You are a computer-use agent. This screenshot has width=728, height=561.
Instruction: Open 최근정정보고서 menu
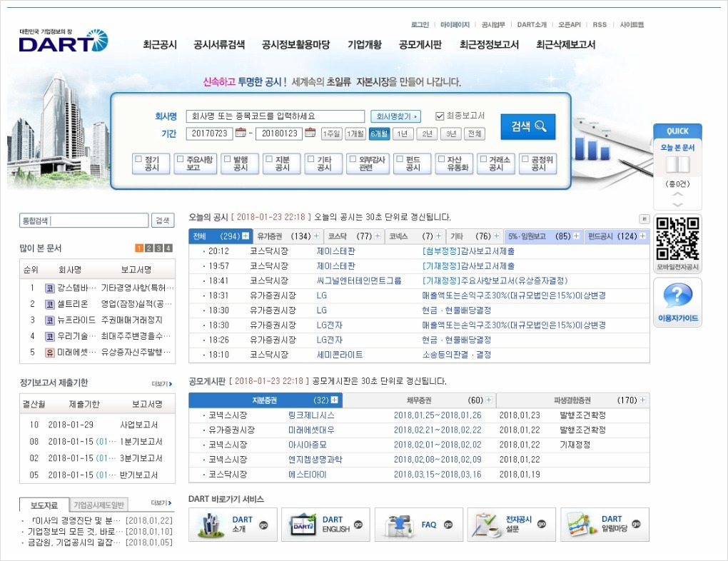click(489, 44)
